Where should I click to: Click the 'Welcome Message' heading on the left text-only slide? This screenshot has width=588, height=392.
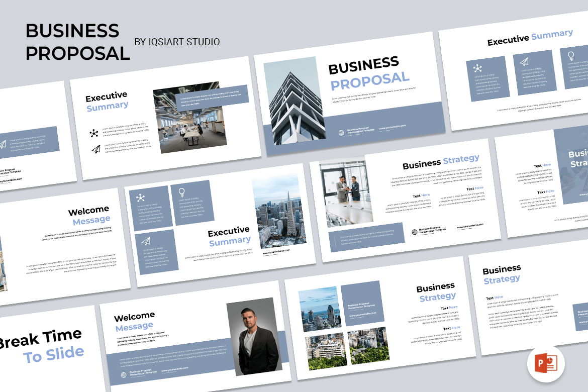(89, 215)
